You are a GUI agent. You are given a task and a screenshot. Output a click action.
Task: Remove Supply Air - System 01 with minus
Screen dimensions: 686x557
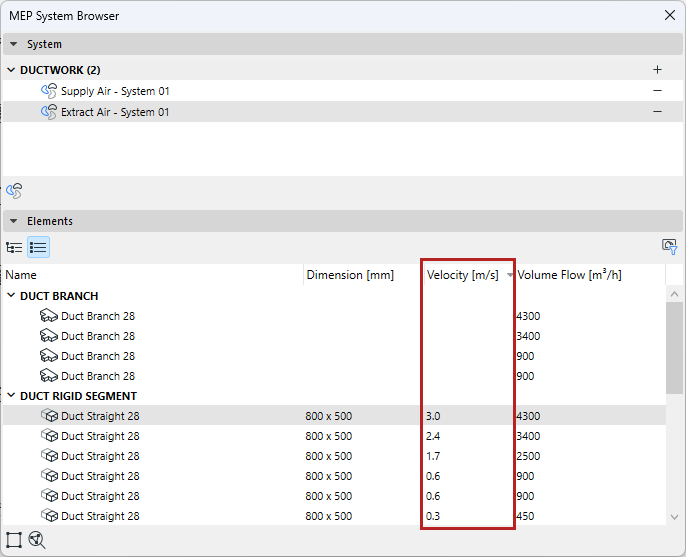(x=657, y=91)
